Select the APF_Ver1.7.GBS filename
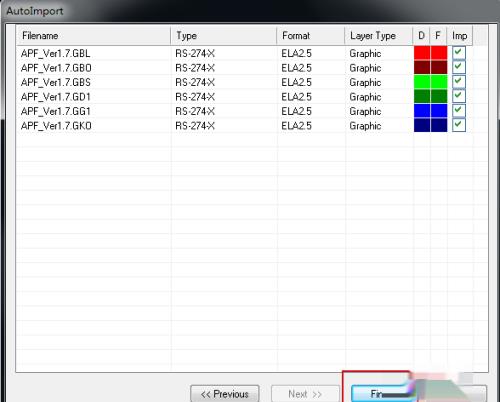 [x=56, y=82]
